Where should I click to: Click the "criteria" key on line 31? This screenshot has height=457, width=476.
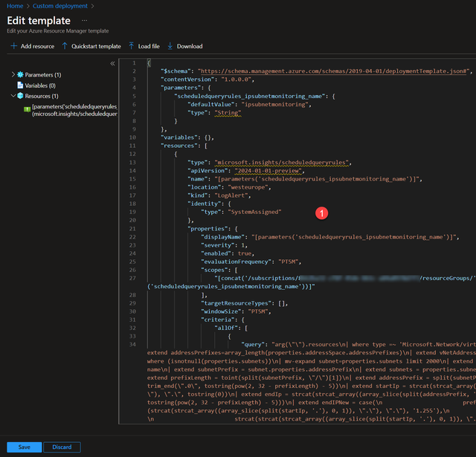tap(218, 320)
